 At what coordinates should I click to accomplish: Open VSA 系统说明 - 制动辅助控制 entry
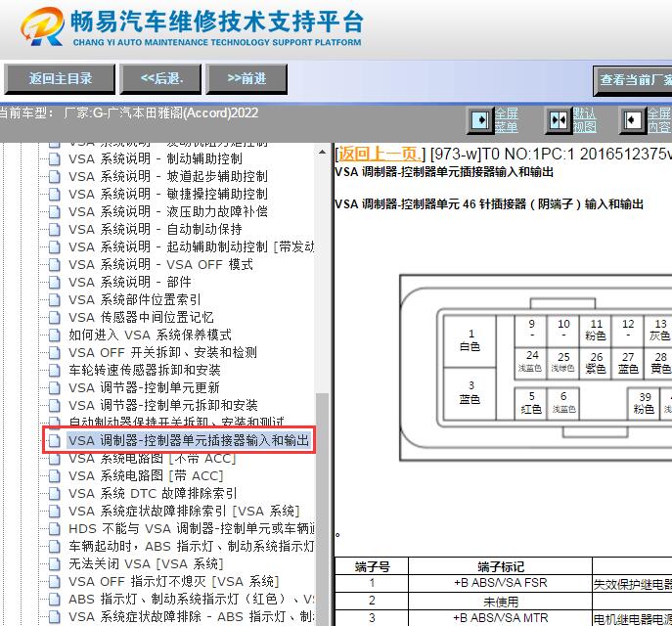click(x=156, y=159)
